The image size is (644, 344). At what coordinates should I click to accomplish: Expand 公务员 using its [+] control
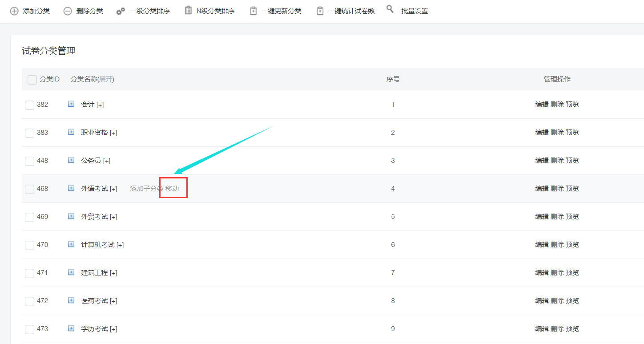click(x=107, y=161)
